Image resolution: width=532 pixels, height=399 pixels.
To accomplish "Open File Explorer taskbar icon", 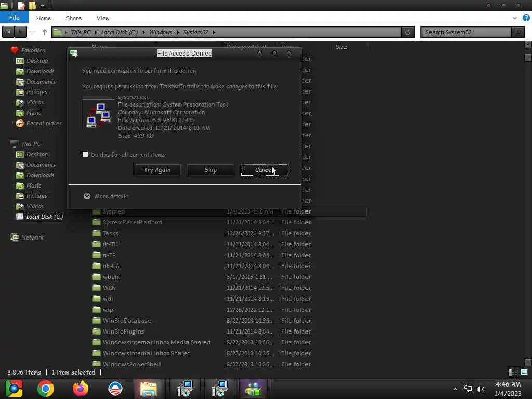I will point(149,389).
